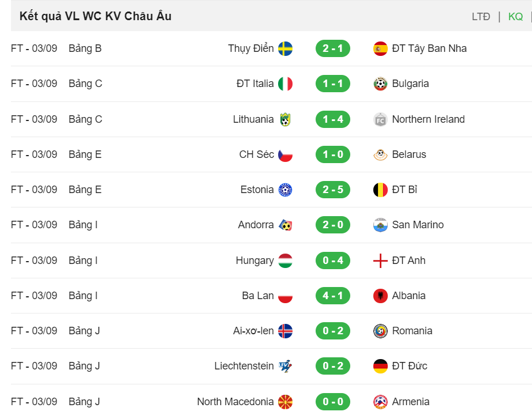Switch to the LTĐ tab
This screenshot has width=532, height=419.
tap(481, 16)
